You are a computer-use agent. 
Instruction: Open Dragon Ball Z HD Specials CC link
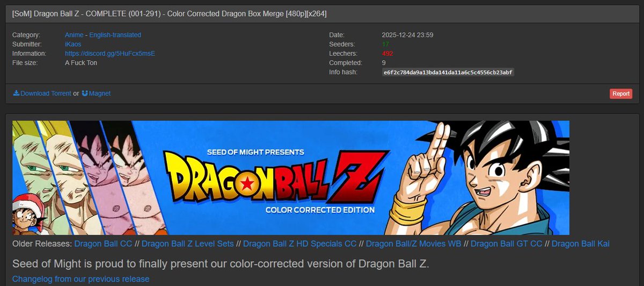(299, 244)
